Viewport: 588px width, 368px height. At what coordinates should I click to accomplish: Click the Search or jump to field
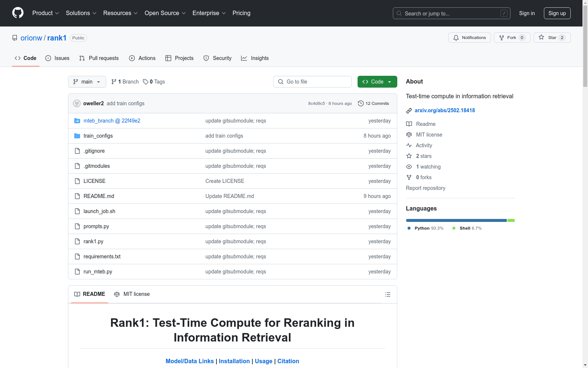pyautogui.click(x=452, y=13)
